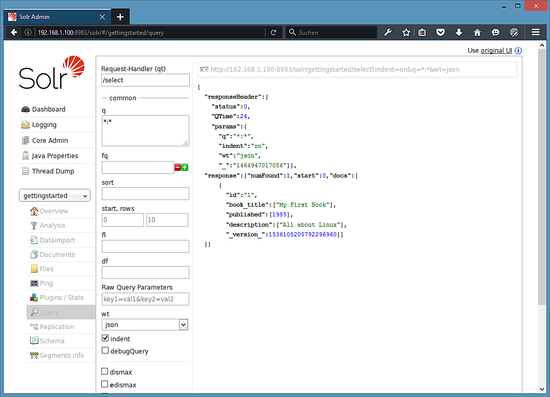Open the wt json format dropdown
The image size is (550, 397).
click(x=145, y=325)
